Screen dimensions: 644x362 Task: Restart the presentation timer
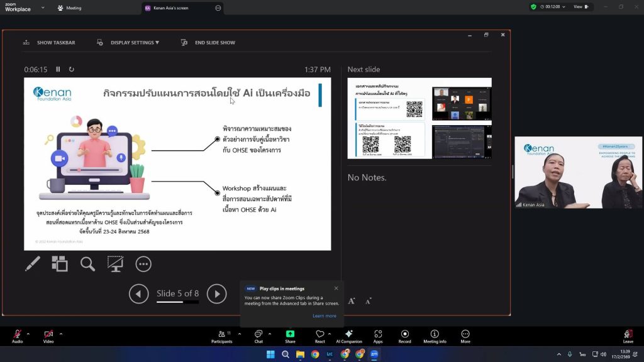[x=71, y=70]
